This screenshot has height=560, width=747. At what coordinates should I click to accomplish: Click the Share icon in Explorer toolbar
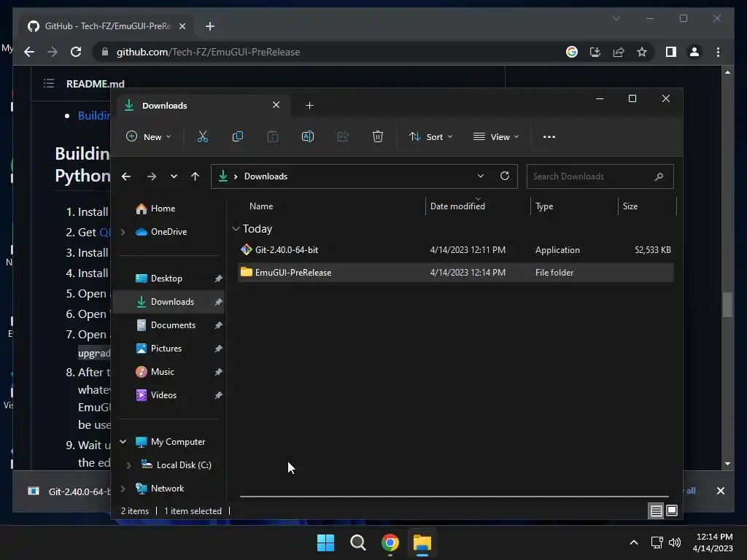pos(343,136)
